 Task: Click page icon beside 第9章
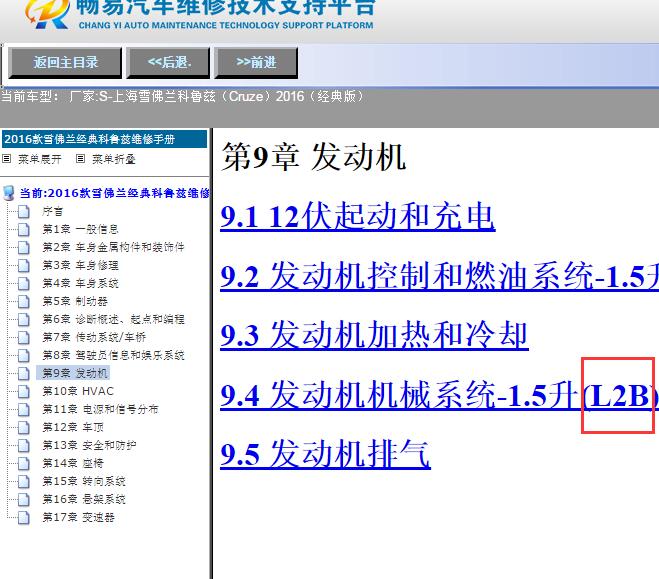[24, 373]
